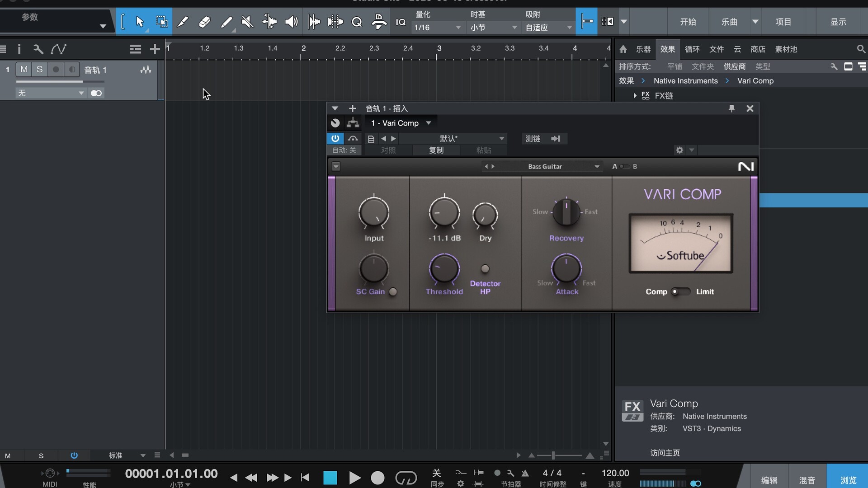Solo track 音轨 1

point(40,70)
